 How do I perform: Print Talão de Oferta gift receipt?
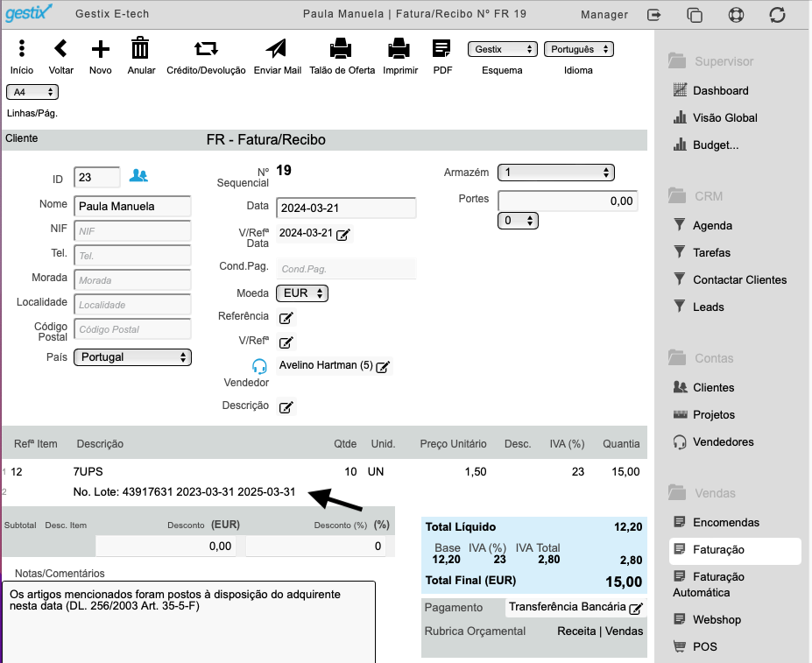point(341,49)
